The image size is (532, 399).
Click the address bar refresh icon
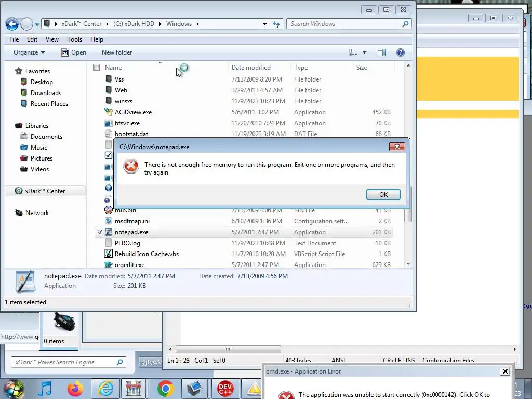[x=276, y=24]
